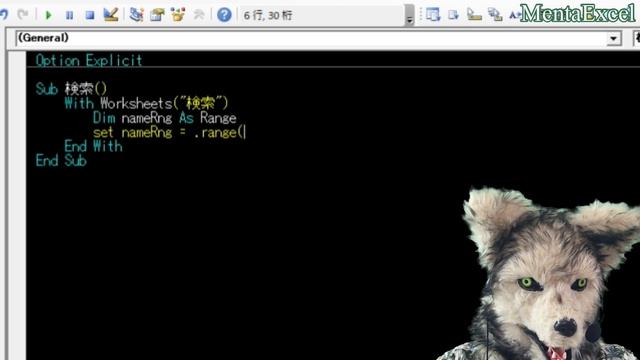Click the List Properties/Methods icon

click(x=433, y=15)
